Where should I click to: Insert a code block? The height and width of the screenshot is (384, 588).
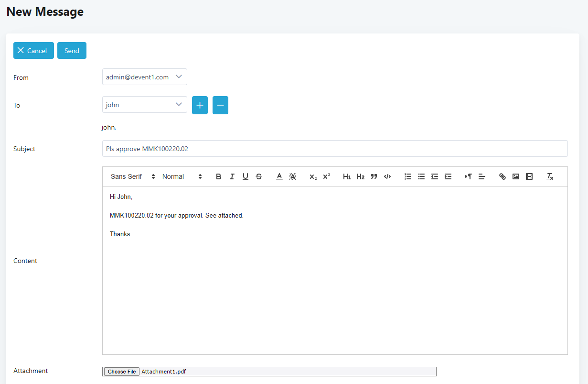tap(387, 176)
